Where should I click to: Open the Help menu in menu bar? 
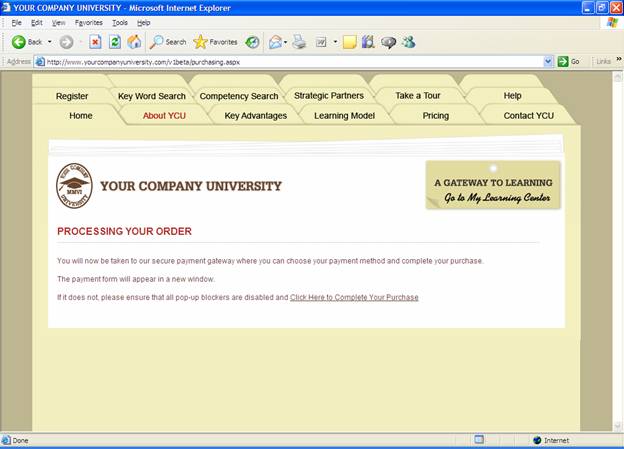click(x=143, y=23)
